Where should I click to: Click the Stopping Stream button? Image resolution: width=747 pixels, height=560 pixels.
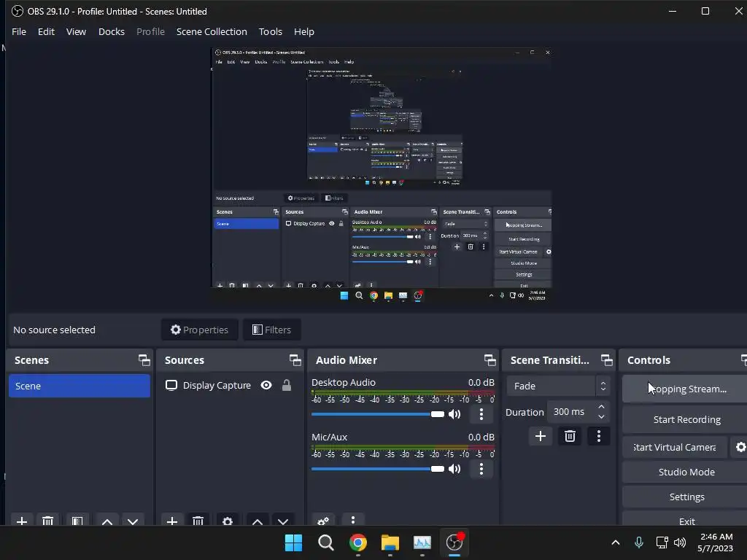pos(686,389)
